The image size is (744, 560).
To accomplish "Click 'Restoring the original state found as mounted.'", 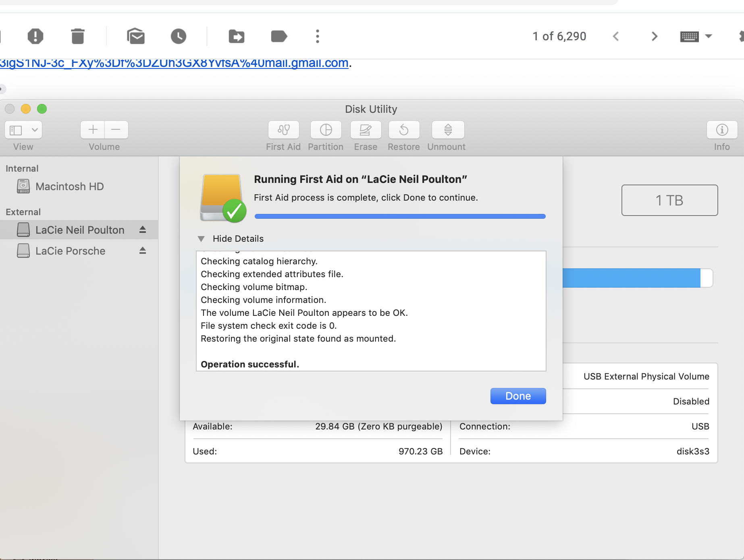I will [298, 338].
